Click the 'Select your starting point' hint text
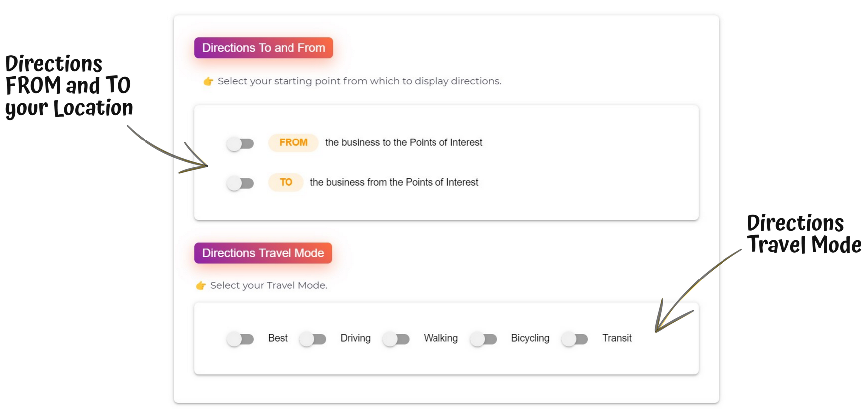868x419 pixels. pos(359,81)
